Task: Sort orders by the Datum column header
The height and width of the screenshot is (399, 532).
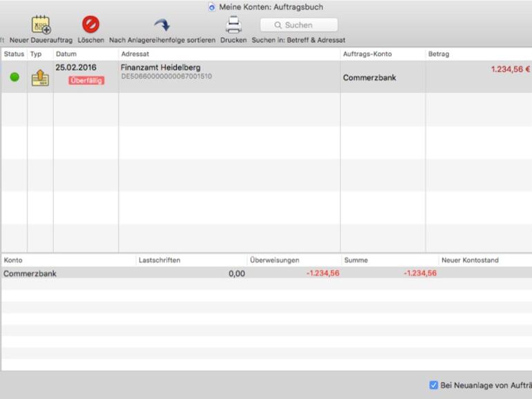Action: pos(86,54)
